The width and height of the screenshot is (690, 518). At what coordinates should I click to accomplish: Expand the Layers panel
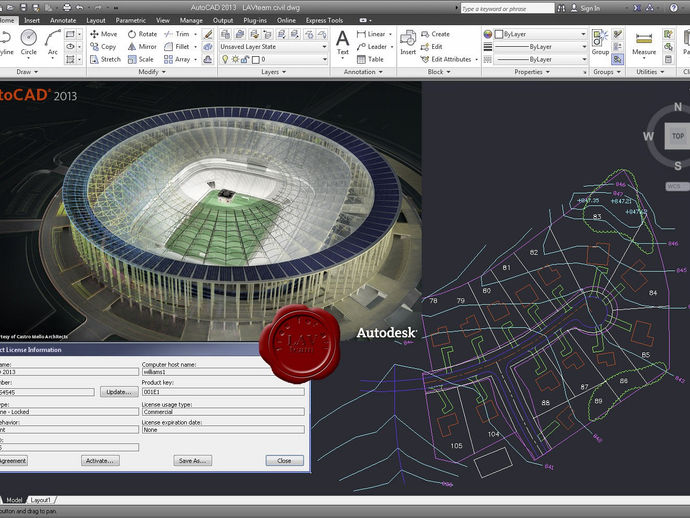[273, 72]
